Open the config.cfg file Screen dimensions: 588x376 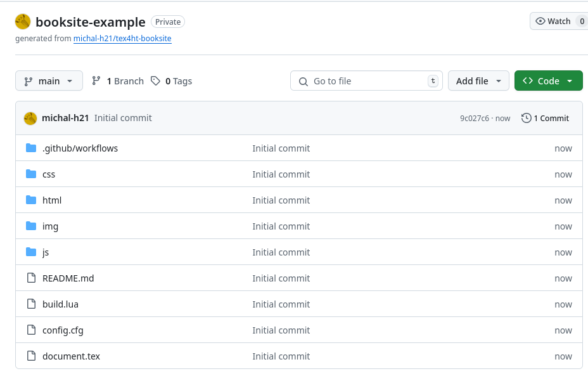point(63,330)
